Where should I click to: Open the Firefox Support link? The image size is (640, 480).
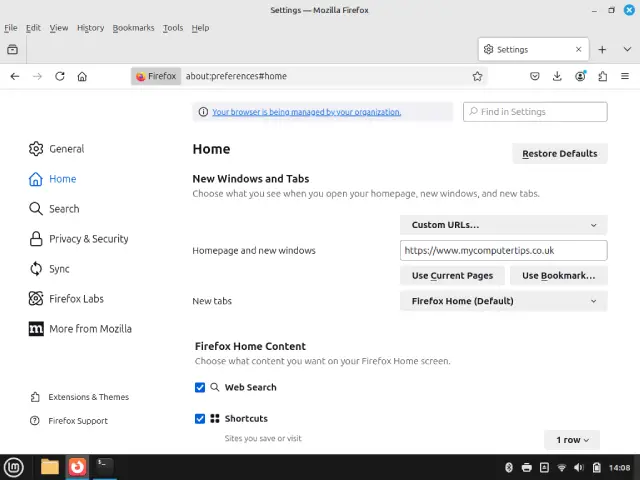tap(69, 420)
